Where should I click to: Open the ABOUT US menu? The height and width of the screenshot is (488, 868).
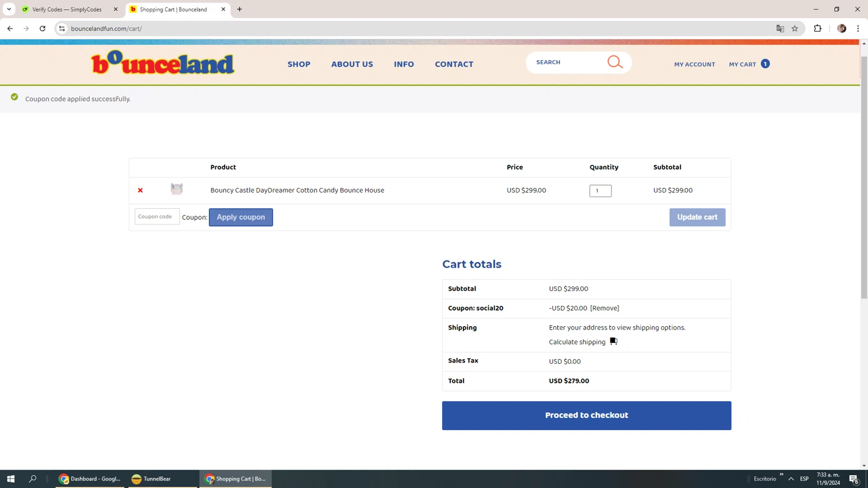click(x=352, y=64)
